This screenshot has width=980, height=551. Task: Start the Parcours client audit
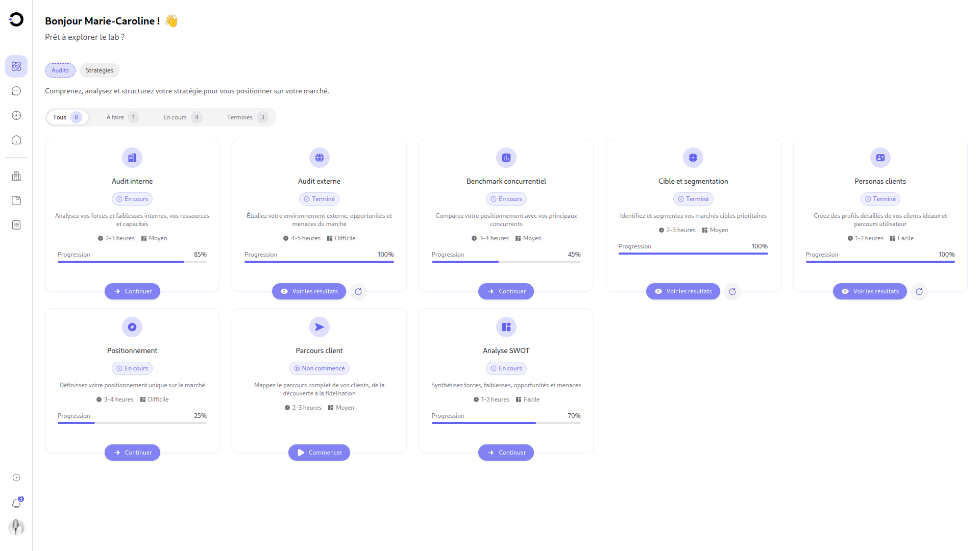tap(319, 453)
